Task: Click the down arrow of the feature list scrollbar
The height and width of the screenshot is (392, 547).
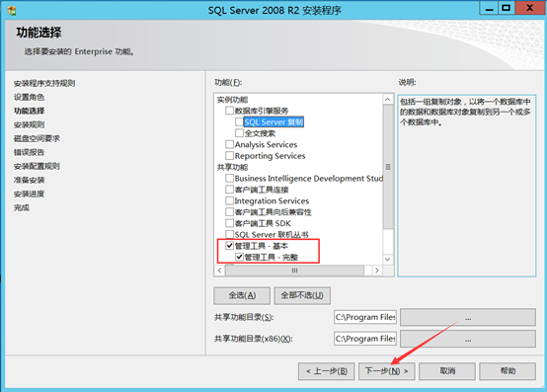Action: (x=388, y=259)
